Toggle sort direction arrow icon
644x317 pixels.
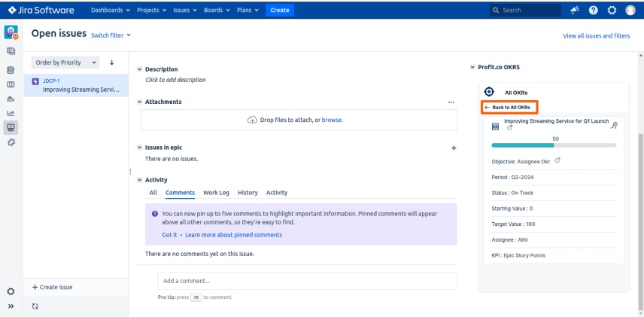click(x=111, y=62)
